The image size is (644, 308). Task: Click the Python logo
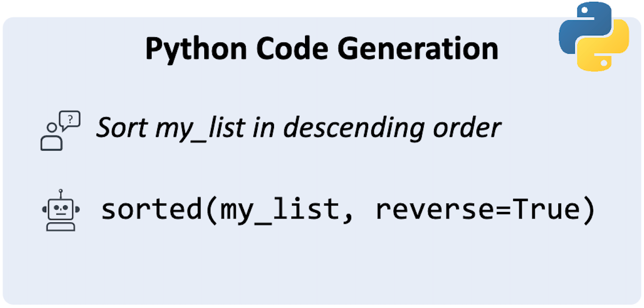594,37
